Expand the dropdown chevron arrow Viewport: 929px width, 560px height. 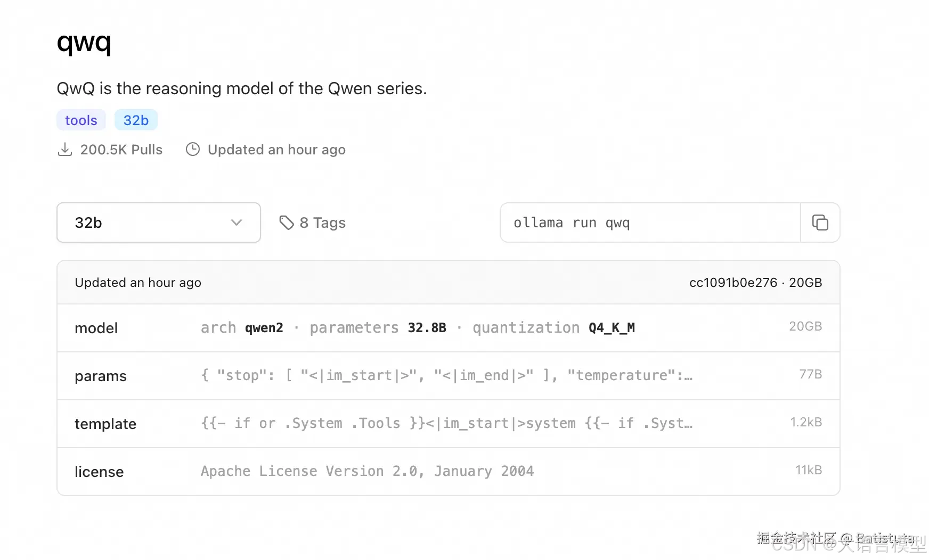point(237,223)
